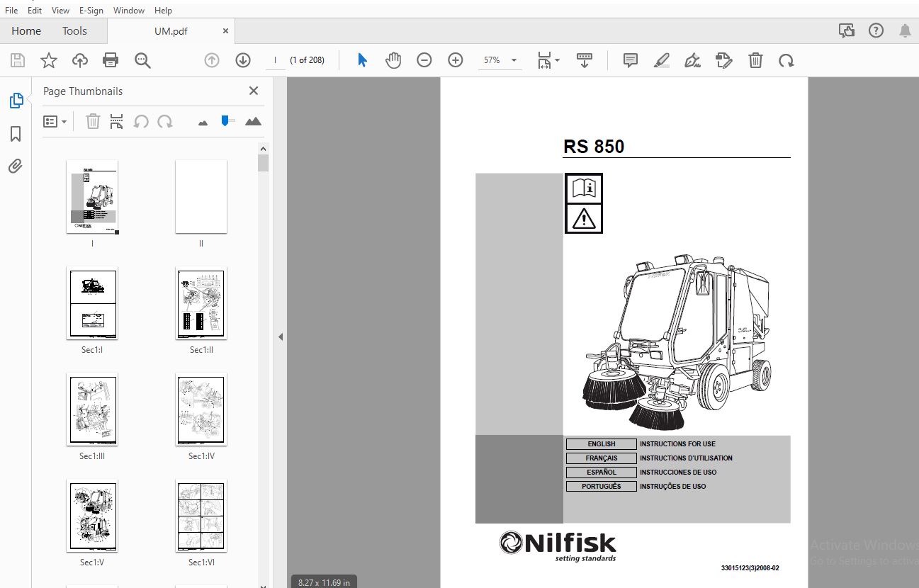Viewport: 919px width, 588px height.
Task: Open the File menu
Action: click(x=11, y=11)
